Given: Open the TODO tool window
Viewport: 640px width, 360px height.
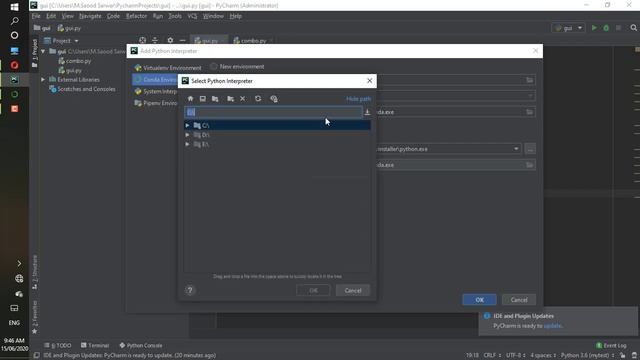Looking at the screenshot, I should (58, 345).
